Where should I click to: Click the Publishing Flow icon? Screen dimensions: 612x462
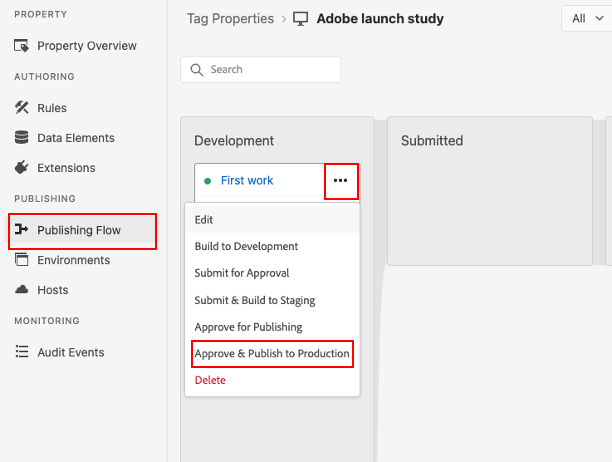tap(21, 229)
